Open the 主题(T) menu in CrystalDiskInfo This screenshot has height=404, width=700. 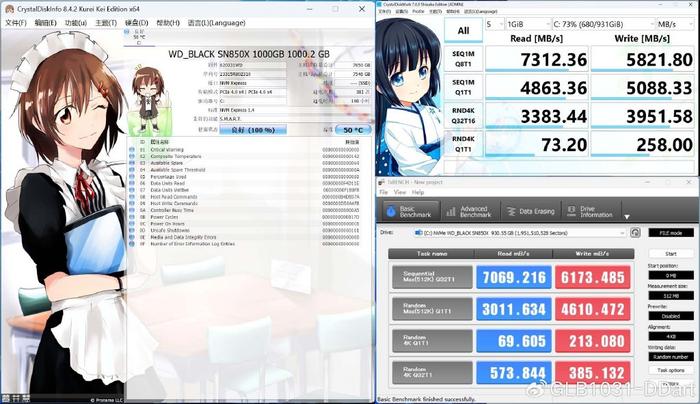pos(106,23)
